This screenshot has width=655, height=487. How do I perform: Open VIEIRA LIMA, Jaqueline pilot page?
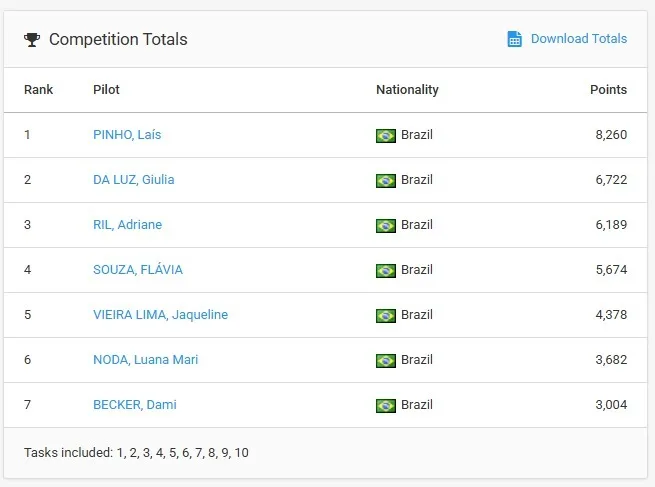point(160,315)
